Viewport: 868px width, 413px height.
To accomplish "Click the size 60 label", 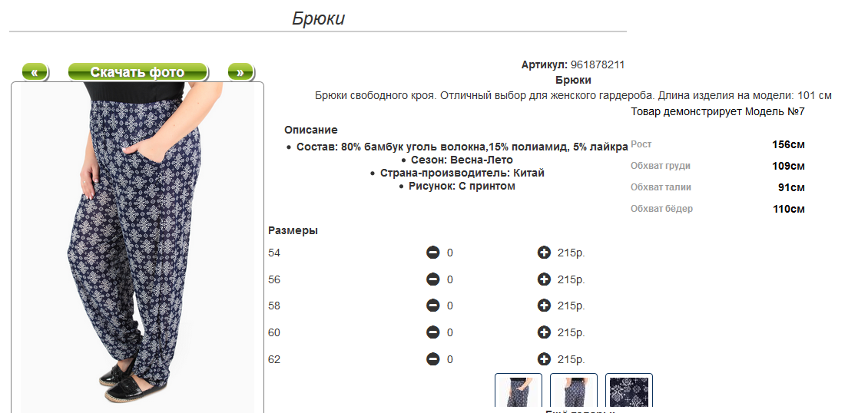I will tap(274, 333).
